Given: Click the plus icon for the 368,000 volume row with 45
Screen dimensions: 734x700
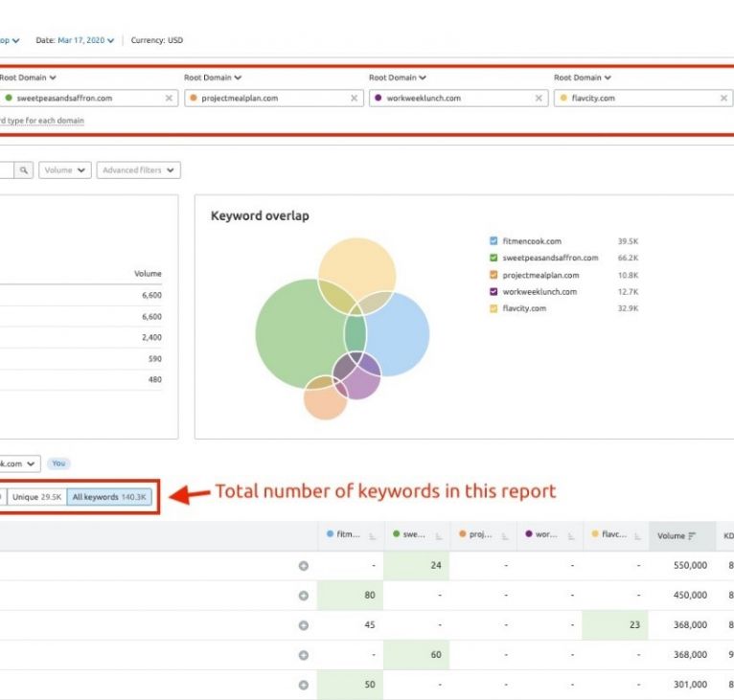Looking at the screenshot, I should 304,625.
